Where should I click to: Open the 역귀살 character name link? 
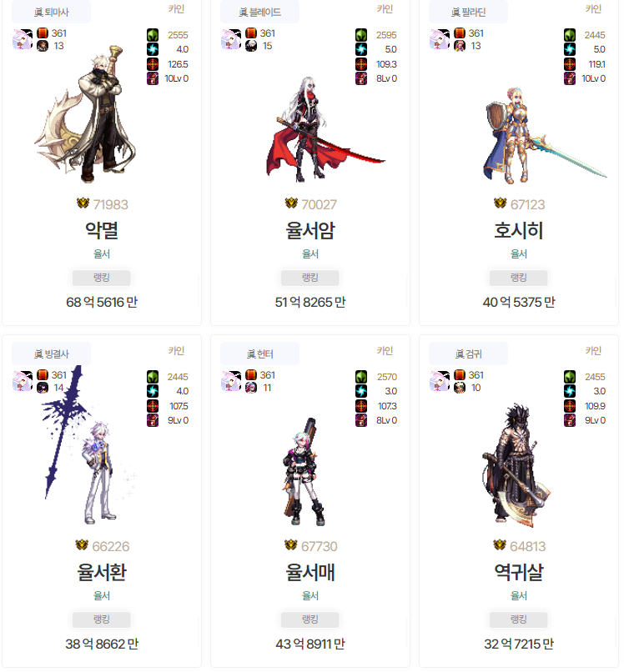(519, 572)
